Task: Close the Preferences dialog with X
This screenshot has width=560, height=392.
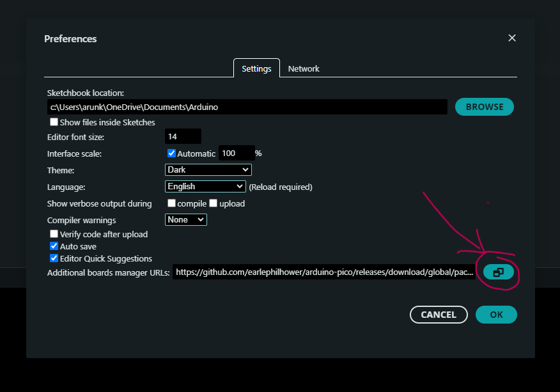Action: point(511,38)
